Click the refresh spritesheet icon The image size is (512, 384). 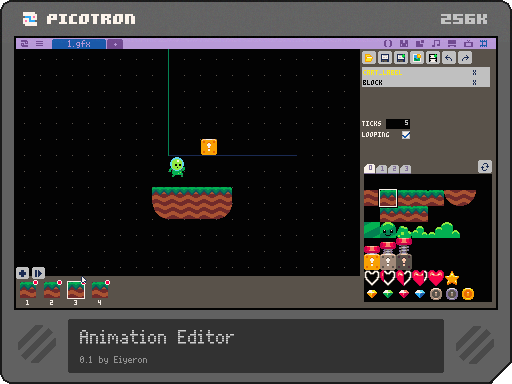(485, 167)
